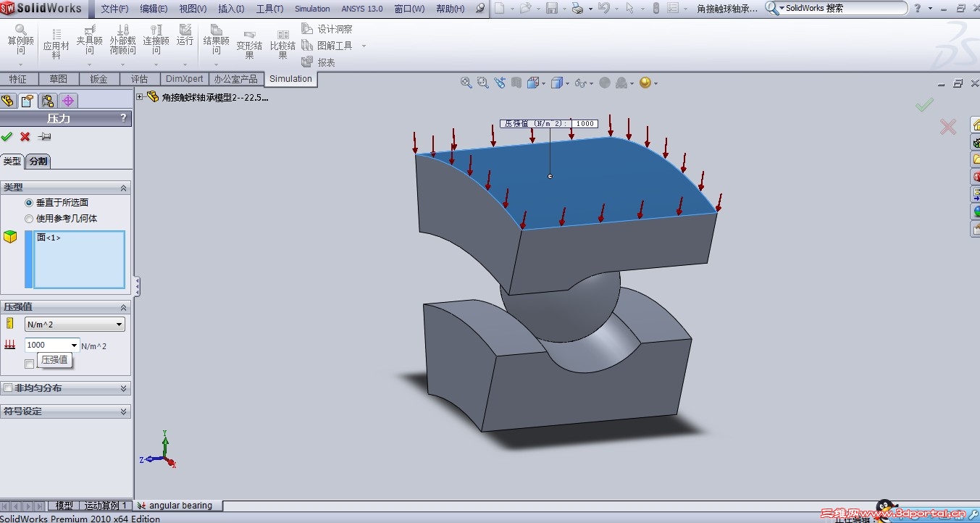Switch to the FeatureManager design tree tab icon
This screenshot has height=523, width=980.
click(x=9, y=101)
